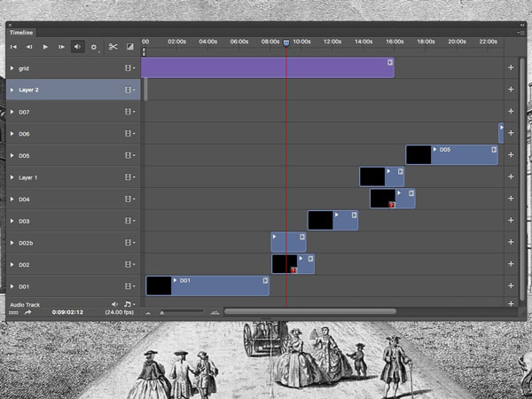Adjust the timeline zoom slider handle
Screen dimensions: 532x399
click(162, 313)
